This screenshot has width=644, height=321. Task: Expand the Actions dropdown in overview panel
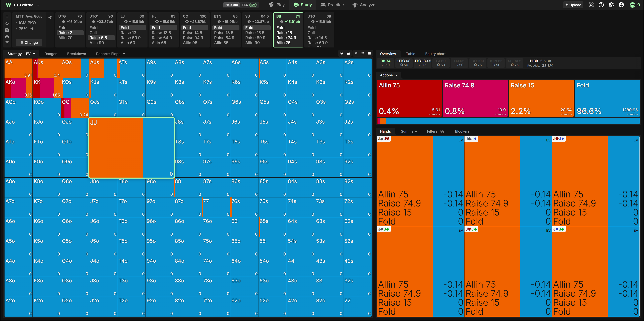coord(388,75)
